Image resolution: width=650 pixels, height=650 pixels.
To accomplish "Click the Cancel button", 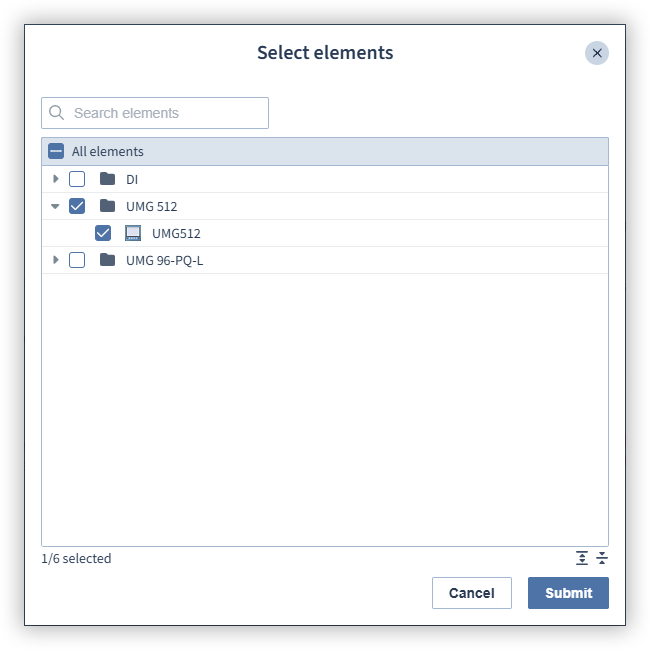I will coord(472,593).
